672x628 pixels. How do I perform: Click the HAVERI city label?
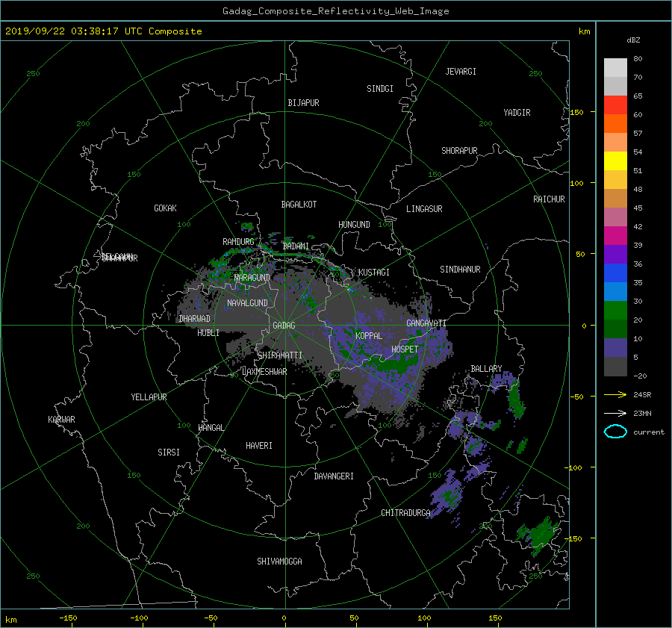click(x=259, y=446)
